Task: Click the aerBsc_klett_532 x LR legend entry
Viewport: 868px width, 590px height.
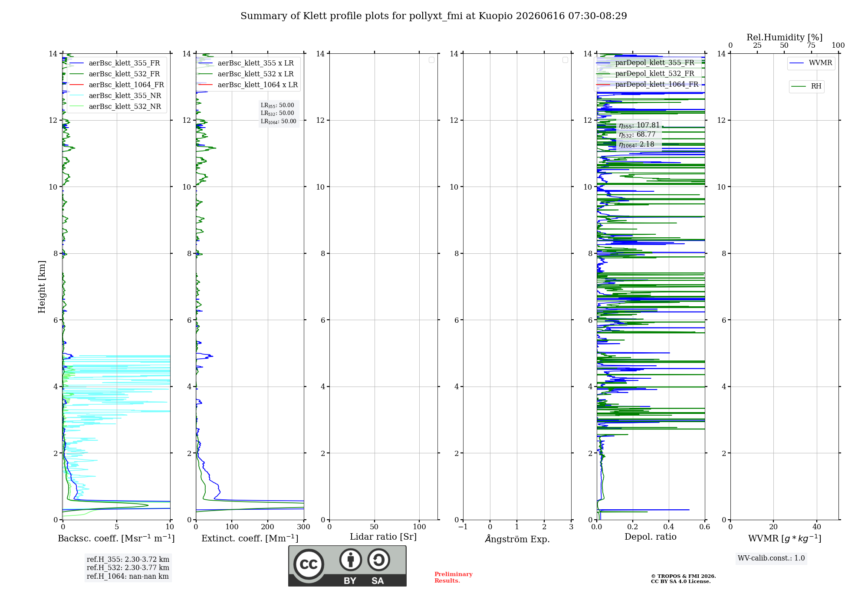Action: (x=246, y=74)
